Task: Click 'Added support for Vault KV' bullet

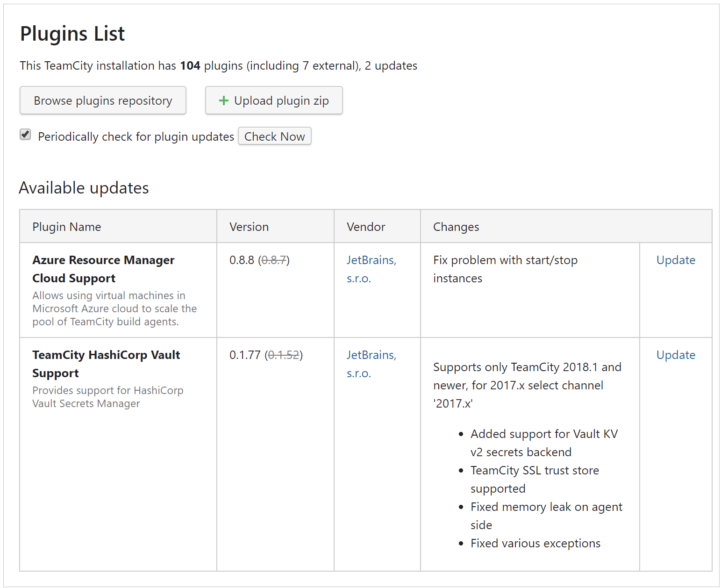Action: click(x=544, y=443)
